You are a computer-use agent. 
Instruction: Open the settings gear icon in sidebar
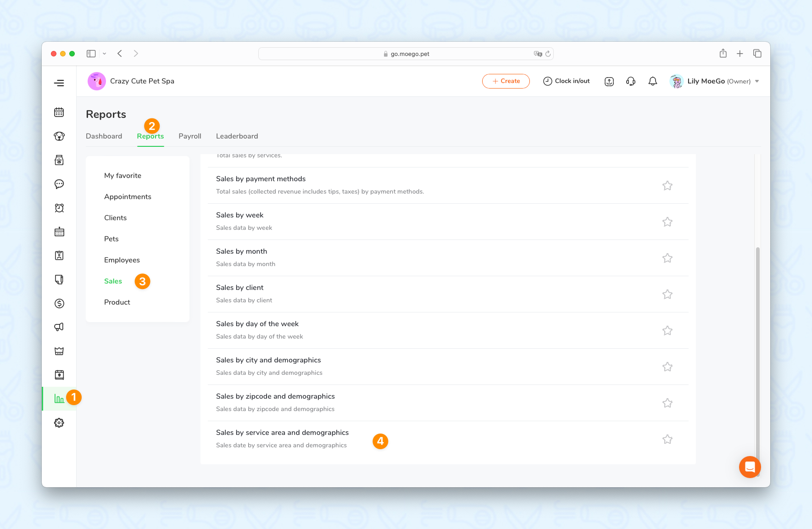point(59,423)
